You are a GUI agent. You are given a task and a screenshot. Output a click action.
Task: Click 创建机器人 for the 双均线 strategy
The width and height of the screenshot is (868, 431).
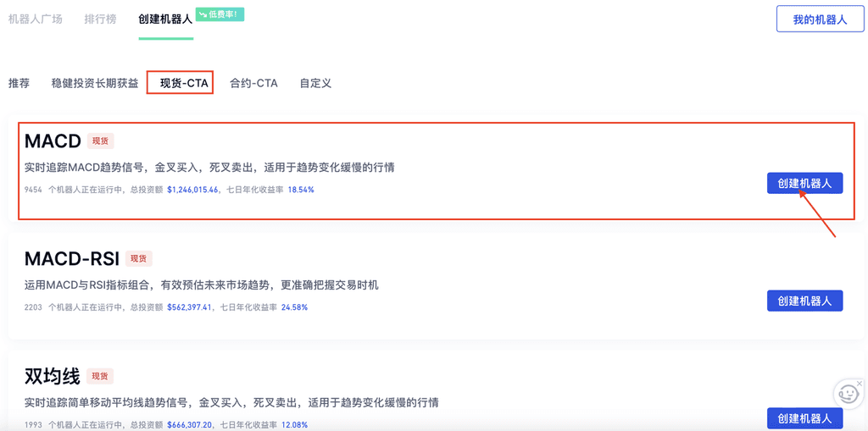tap(804, 418)
